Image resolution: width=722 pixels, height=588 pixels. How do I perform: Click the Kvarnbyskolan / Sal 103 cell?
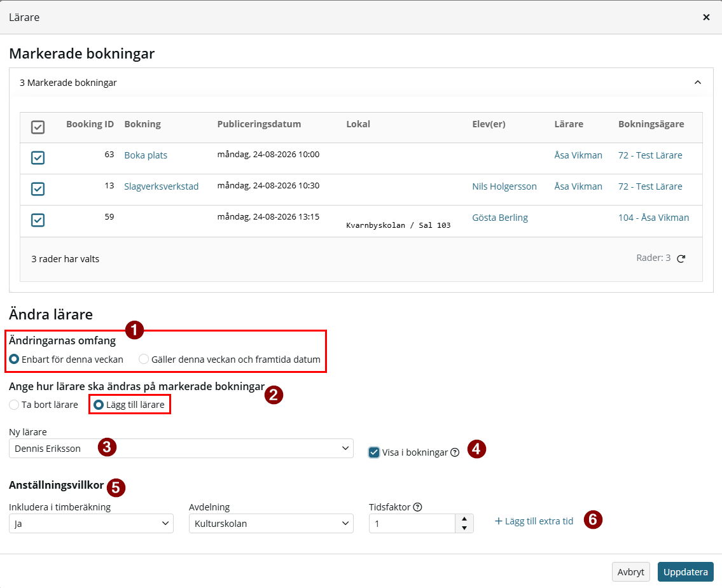click(398, 225)
